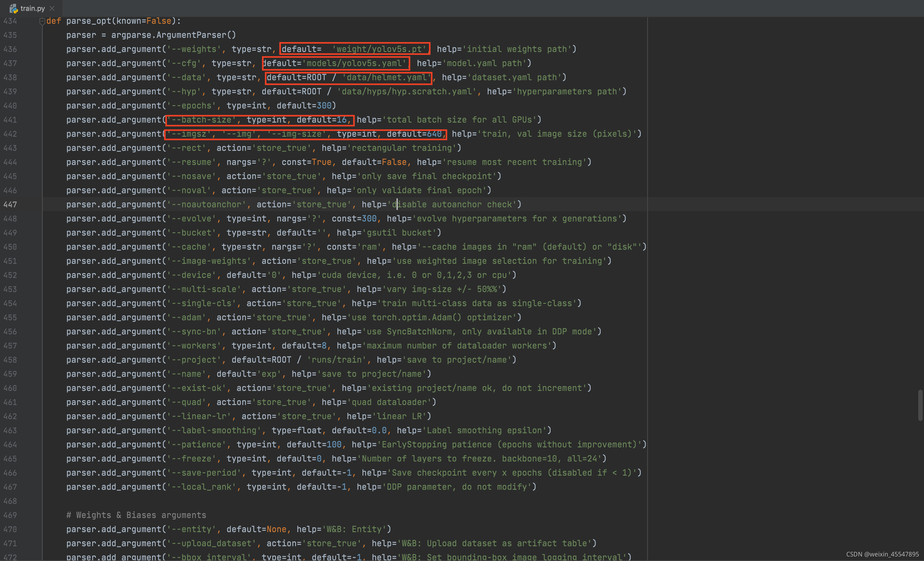
Task: Click the '--single-cls' argument string
Action: (201, 303)
